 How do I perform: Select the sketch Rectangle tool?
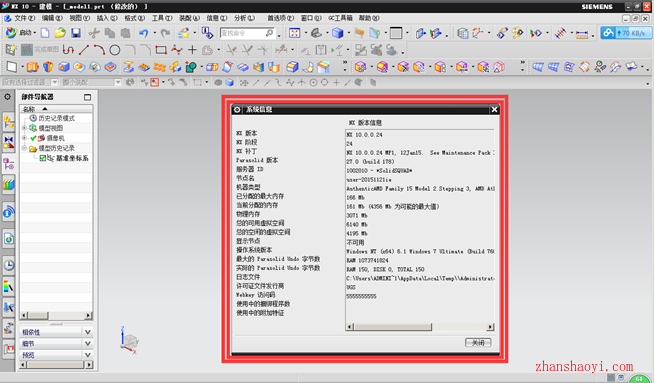tap(161, 50)
